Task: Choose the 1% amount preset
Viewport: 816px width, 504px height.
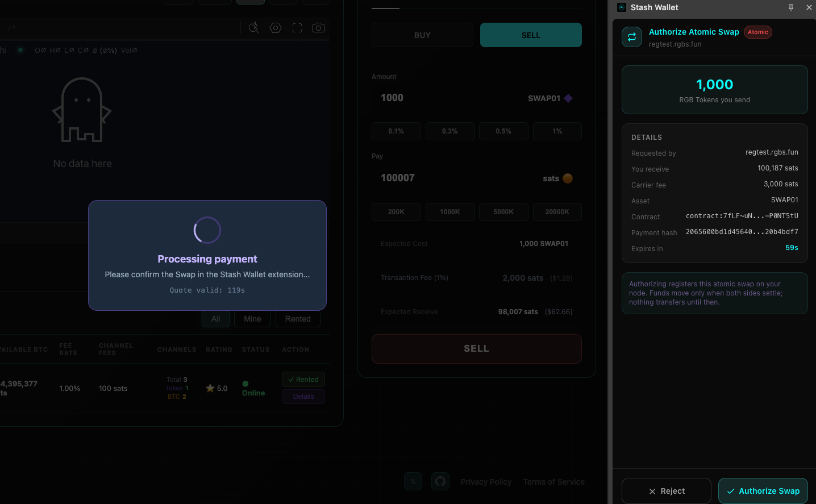Action: [557, 131]
